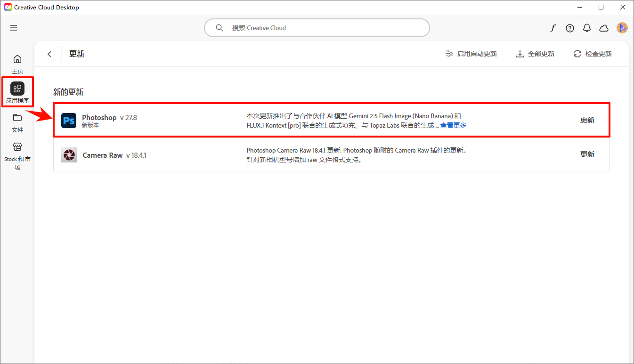
Task: Open the help question mark icon
Action: [570, 28]
